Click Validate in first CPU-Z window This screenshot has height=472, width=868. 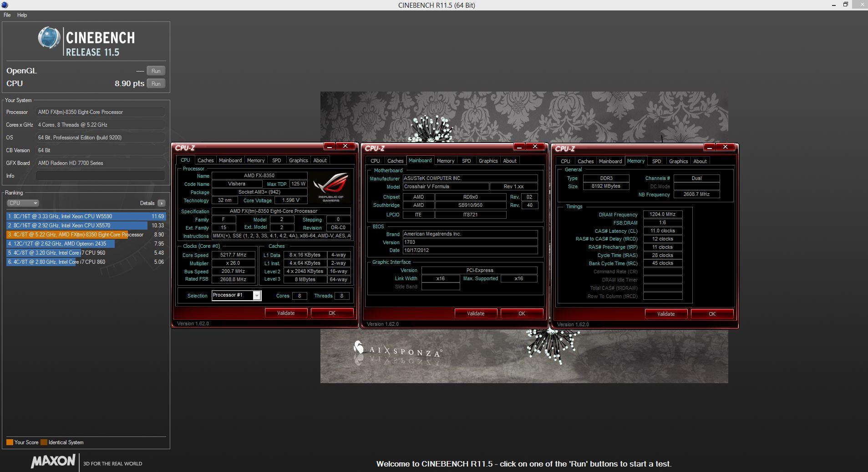[286, 313]
